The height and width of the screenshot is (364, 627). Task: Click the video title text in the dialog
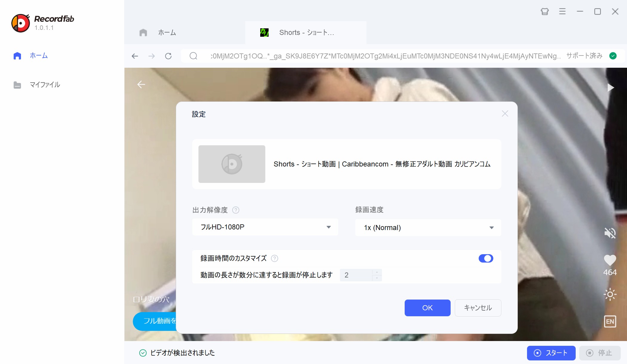(x=382, y=164)
